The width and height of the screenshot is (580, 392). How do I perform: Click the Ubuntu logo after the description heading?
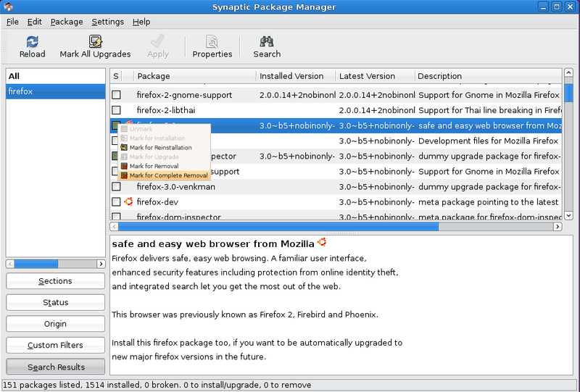(x=322, y=242)
